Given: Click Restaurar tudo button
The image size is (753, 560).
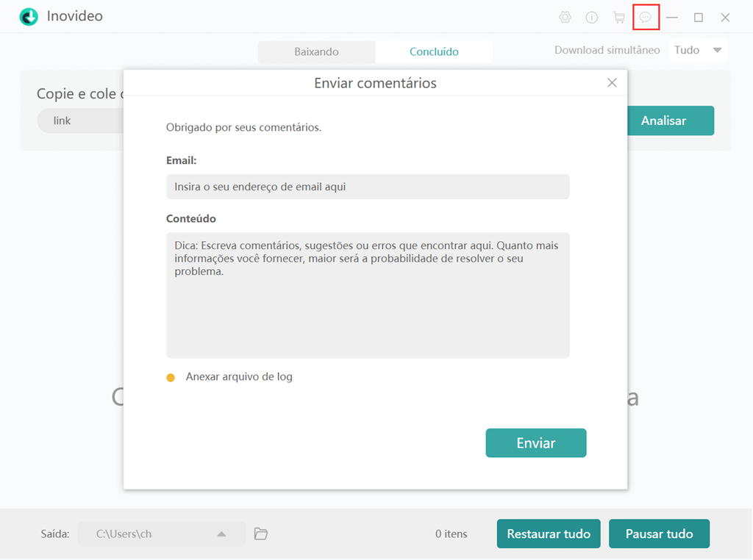Looking at the screenshot, I should [549, 534].
